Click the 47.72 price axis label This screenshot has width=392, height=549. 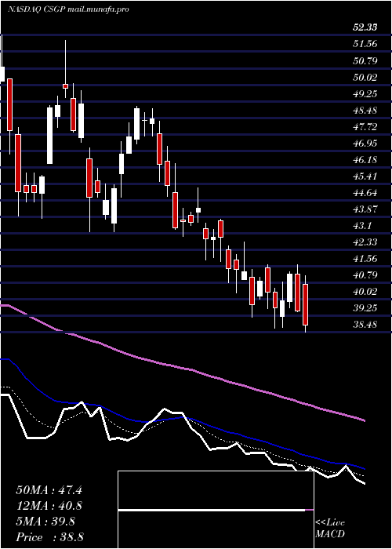tap(365, 127)
